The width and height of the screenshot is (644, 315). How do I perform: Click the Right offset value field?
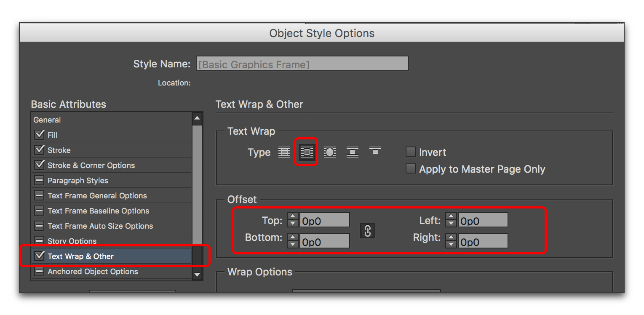coord(483,241)
